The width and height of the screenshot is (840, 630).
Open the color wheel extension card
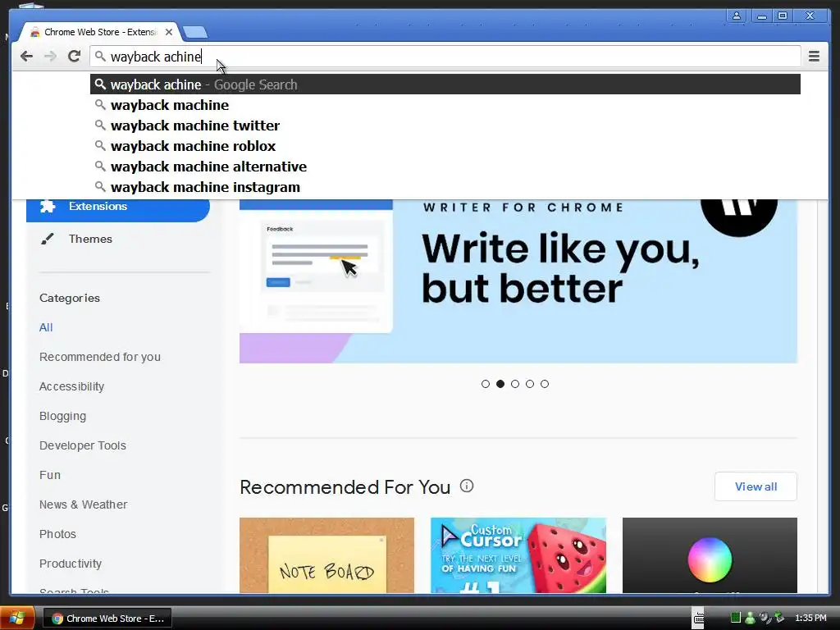[710, 555]
